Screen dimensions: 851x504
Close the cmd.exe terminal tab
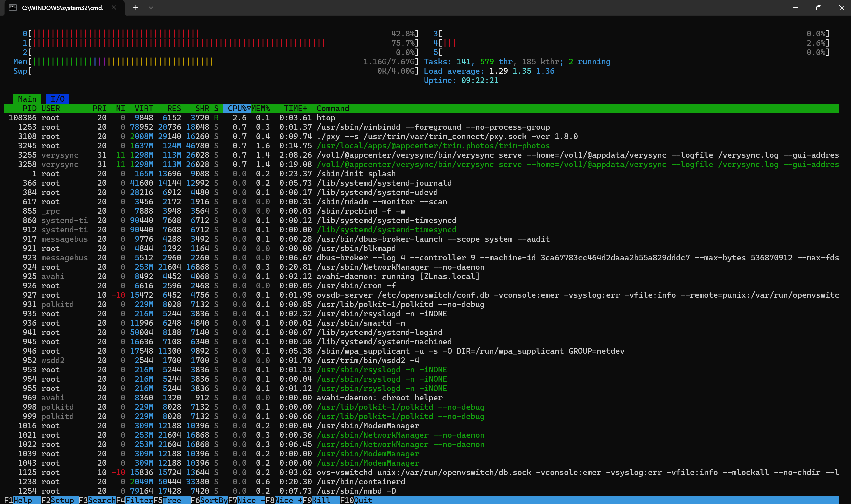click(114, 7)
